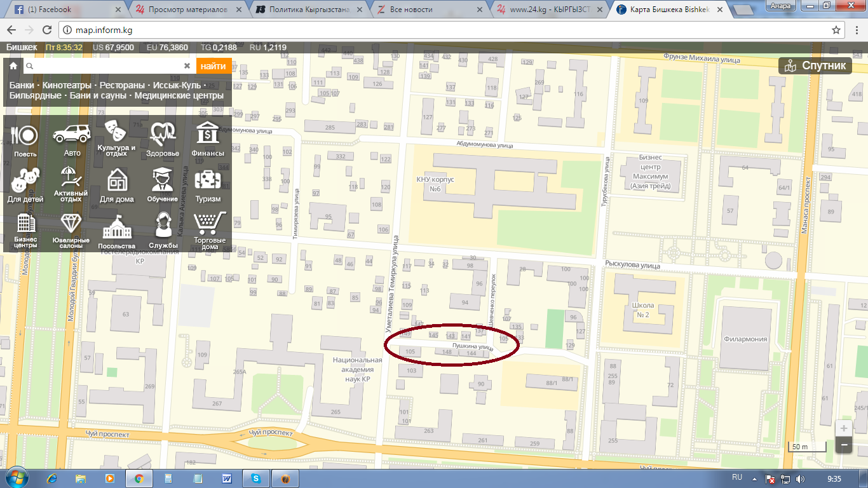
Task: Zoom out with the minus button
Action: [x=844, y=445]
